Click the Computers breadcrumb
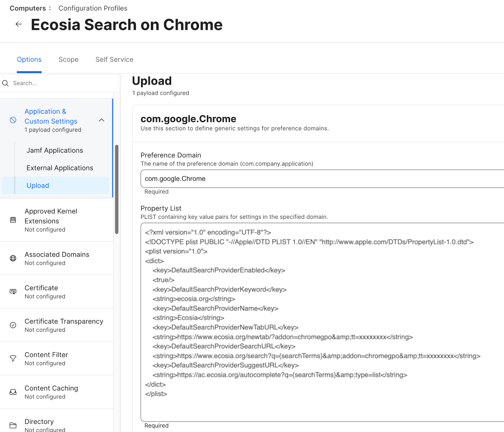The image size is (504, 432). click(28, 8)
